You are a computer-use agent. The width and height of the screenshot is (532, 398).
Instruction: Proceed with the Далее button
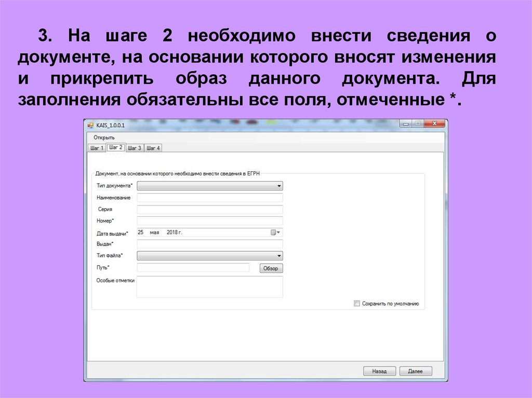415,371
